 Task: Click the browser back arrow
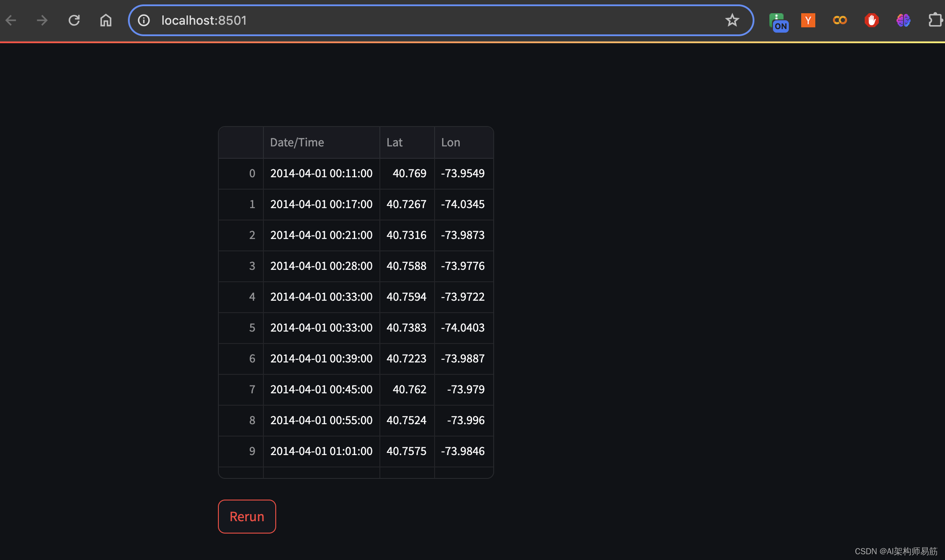pos(11,20)
